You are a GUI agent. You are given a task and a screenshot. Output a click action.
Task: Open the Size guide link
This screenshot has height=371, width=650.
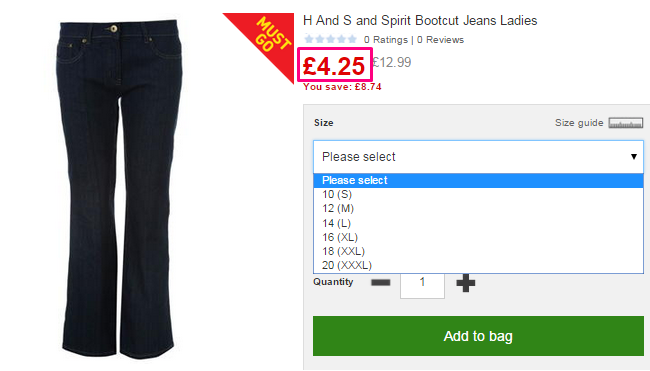tap(579, 123)
